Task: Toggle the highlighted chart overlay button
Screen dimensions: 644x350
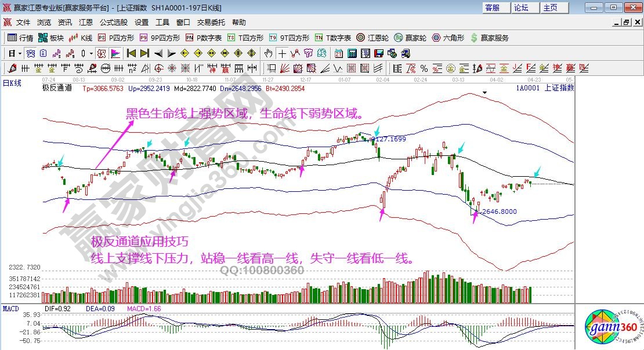Action: point(102,53)
